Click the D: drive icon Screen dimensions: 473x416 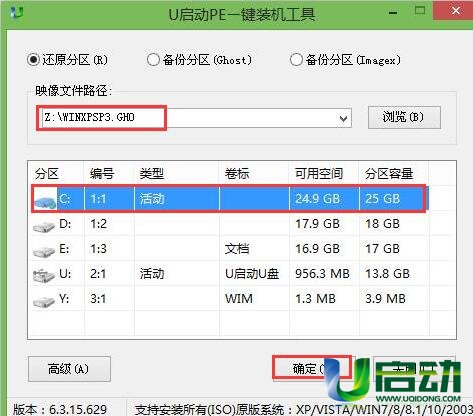(44, 226)
